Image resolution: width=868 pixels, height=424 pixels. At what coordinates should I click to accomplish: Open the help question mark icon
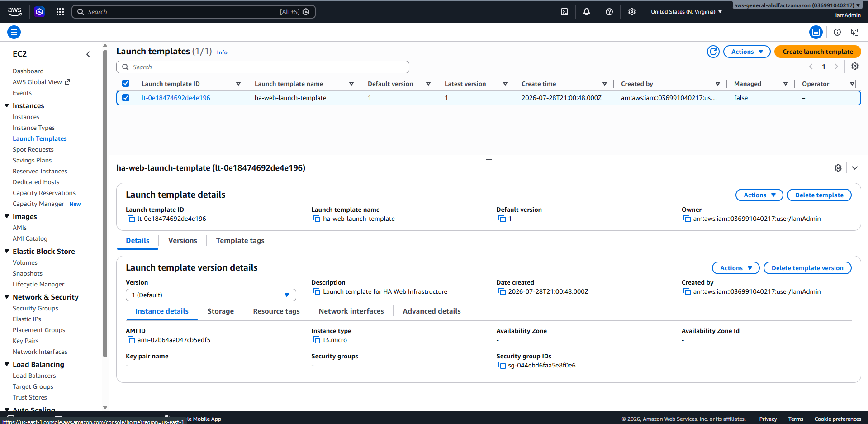point(609,12)
